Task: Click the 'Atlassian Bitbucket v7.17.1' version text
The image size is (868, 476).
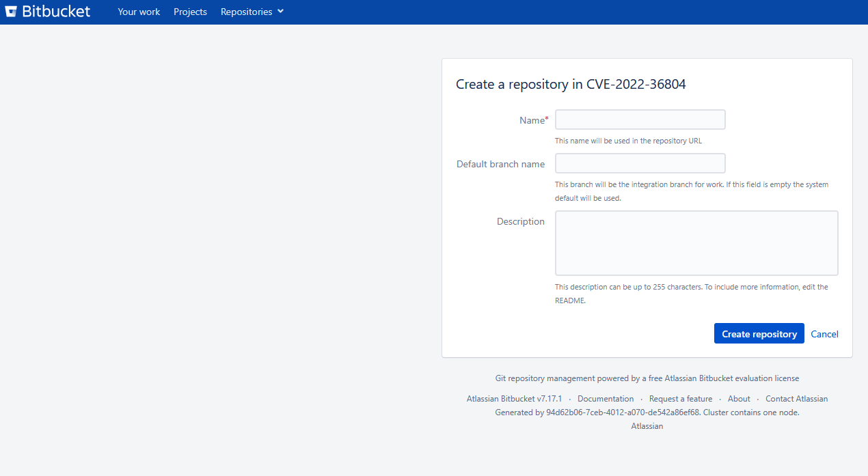Action: click(514, 399)
